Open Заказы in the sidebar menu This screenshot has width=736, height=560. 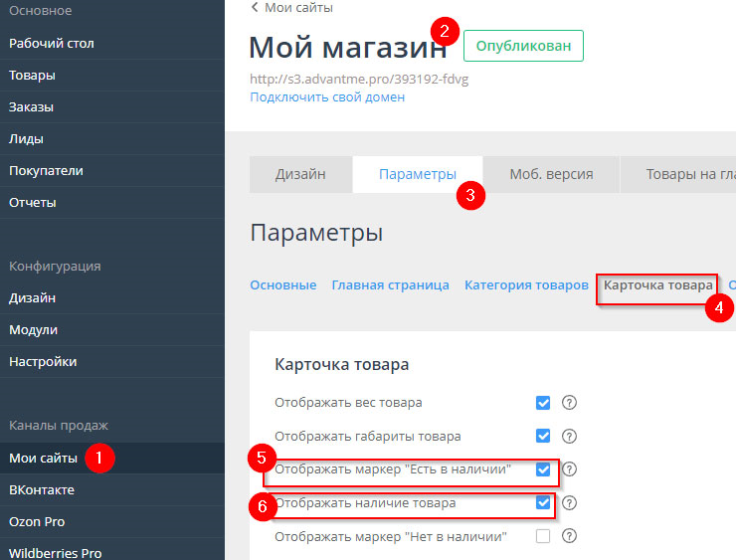pyautogui.click(x=31, y=107)
